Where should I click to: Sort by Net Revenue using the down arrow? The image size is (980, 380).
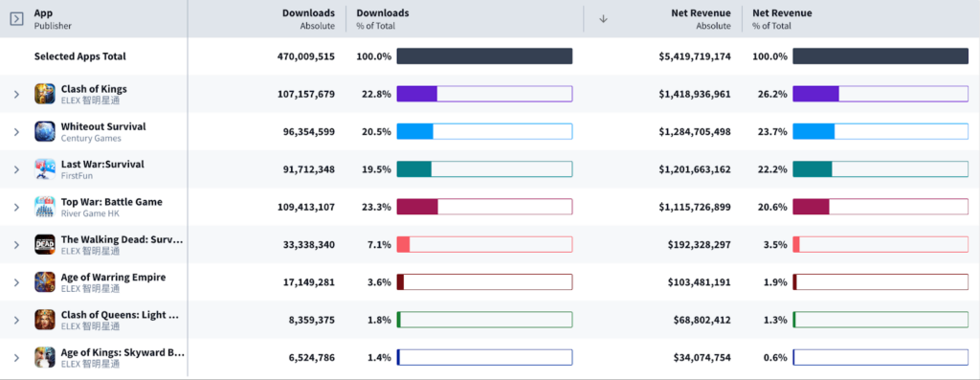click(x=603, y=19)
